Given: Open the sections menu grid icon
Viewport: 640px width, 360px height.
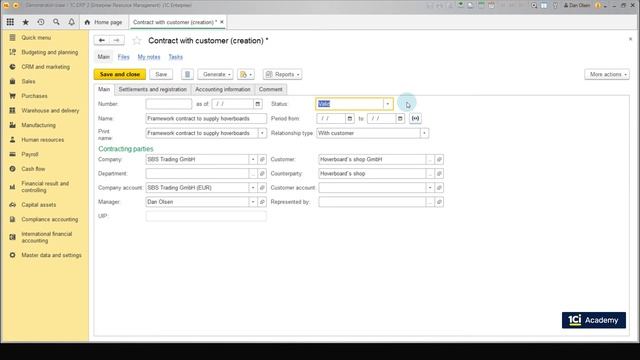Looking at the screenshot, I should tap(10, 22).
